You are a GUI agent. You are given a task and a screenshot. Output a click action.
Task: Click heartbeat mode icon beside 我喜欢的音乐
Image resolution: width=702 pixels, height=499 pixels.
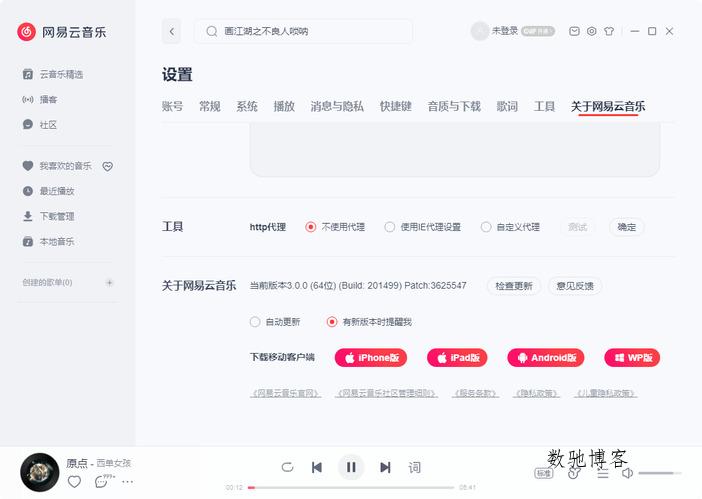pyautogui.click(x=107, y=166)
